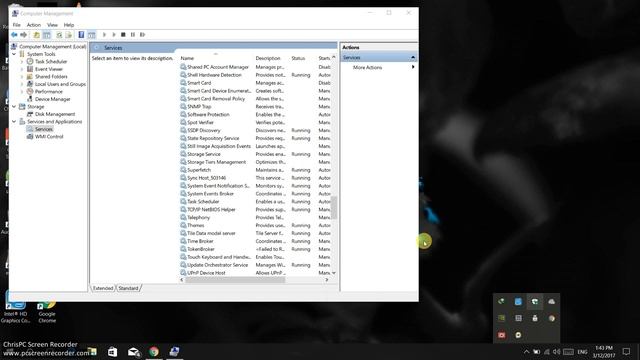Click the Restart Service toolbar icon
Screen dimensions: 640x360
click(x=142, y=35)
